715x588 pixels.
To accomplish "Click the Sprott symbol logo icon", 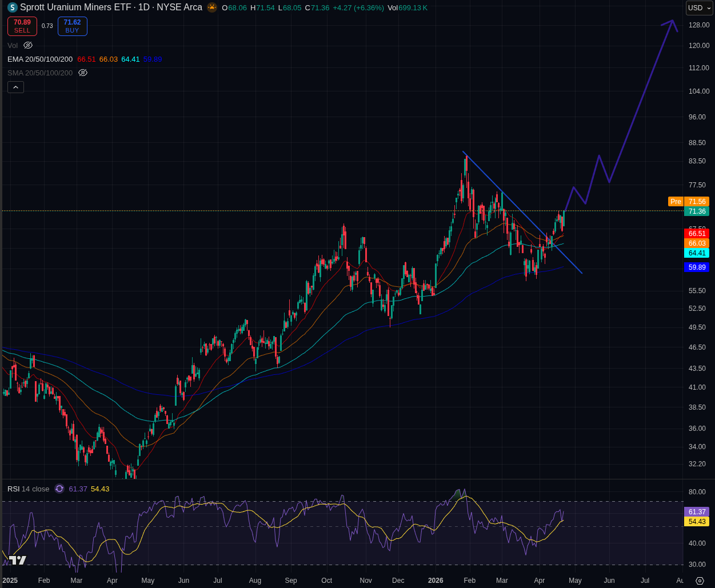I will tap(12, 7).
